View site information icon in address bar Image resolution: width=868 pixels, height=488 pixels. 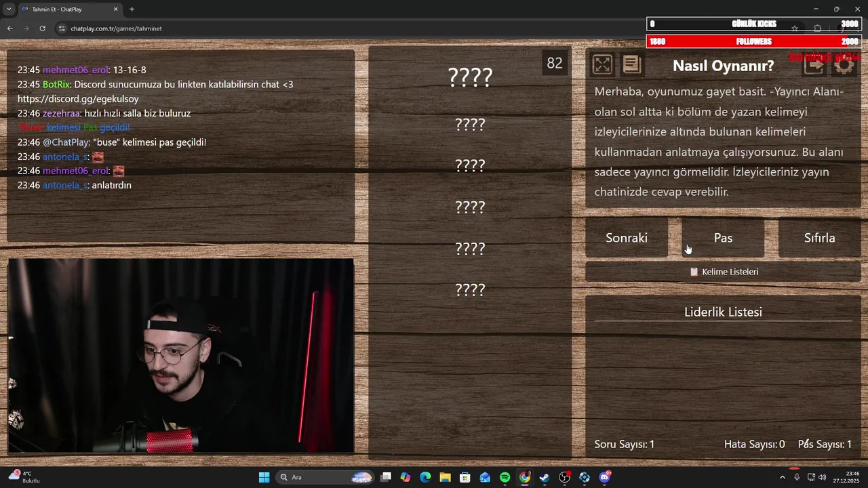tap(62, 28)
